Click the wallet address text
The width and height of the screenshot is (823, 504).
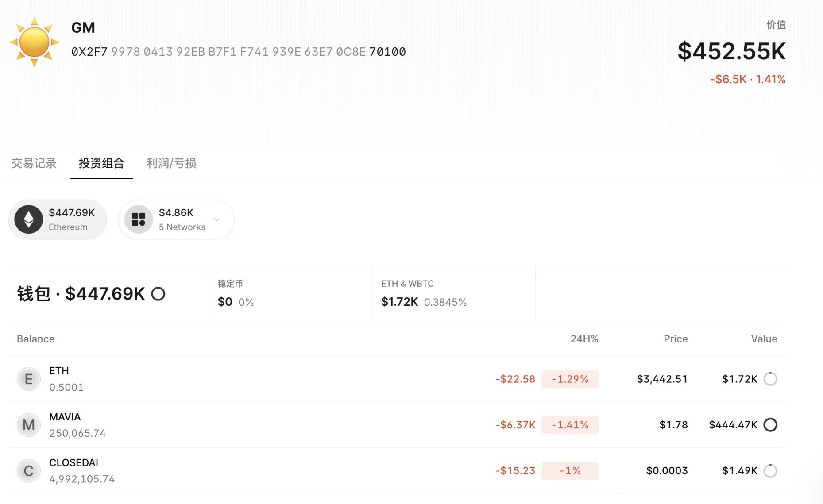(x=238, y=52)
